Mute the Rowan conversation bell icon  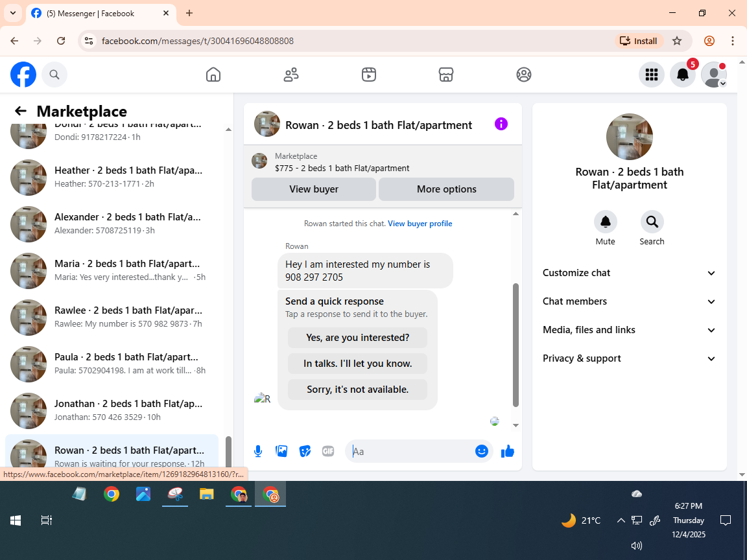tap(606, 222)
